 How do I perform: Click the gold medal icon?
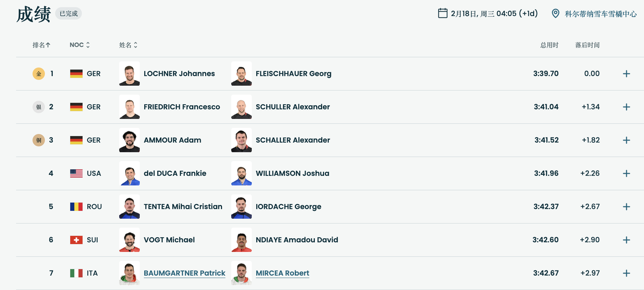pyautogui.click(x=39, y=74)
